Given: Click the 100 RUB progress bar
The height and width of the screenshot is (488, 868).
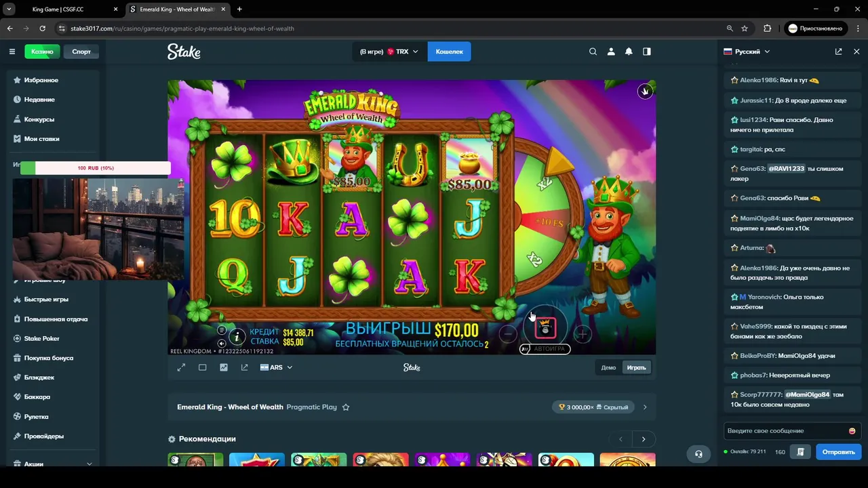Looking at the screenshot, I should 96,168.
